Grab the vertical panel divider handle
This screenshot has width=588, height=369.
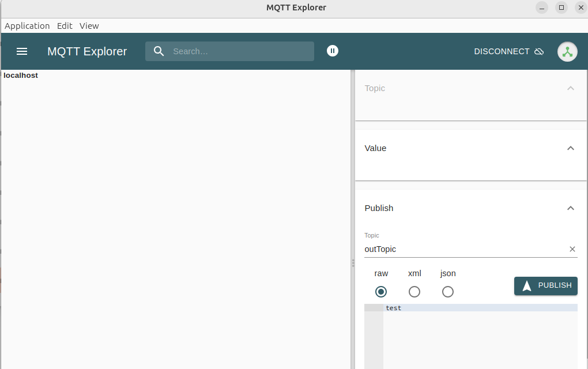click(x=353, y=263)
